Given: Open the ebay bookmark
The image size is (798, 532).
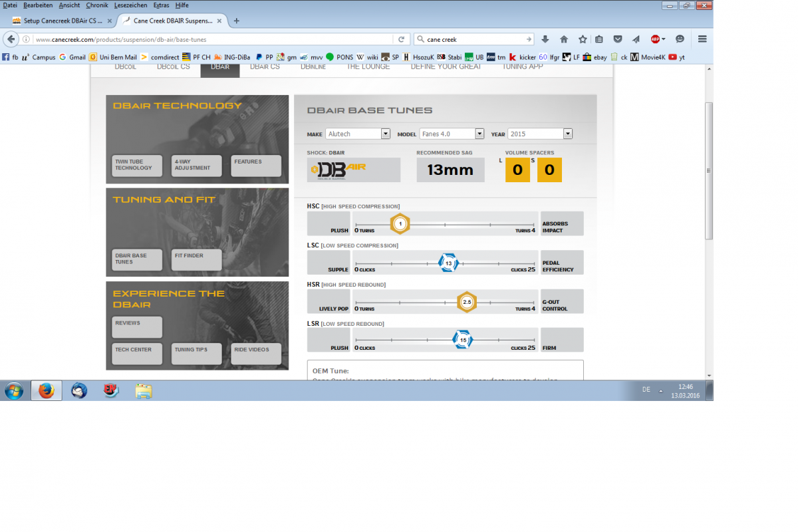Looking at the screenshot, I should [x=595, y=57].
